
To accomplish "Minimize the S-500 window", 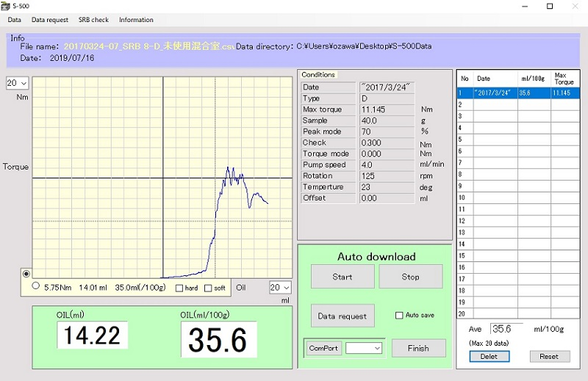I will tap(525, 6).
